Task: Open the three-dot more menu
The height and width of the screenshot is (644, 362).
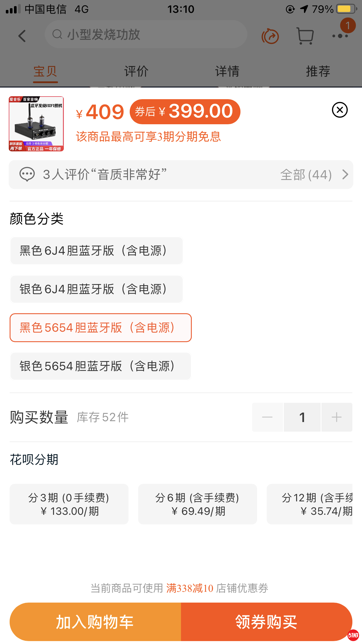Action: coord(340,36)
